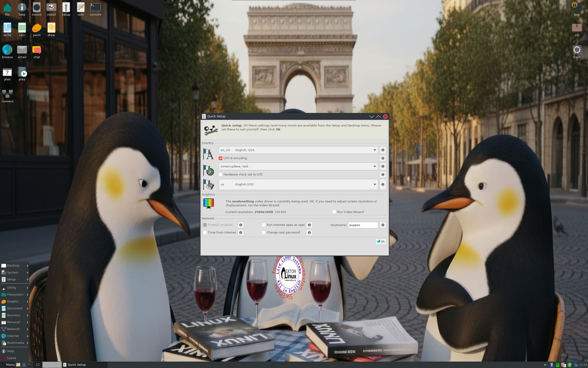
Task: Tick Change root password checkbox
Action: coord(264,233)
